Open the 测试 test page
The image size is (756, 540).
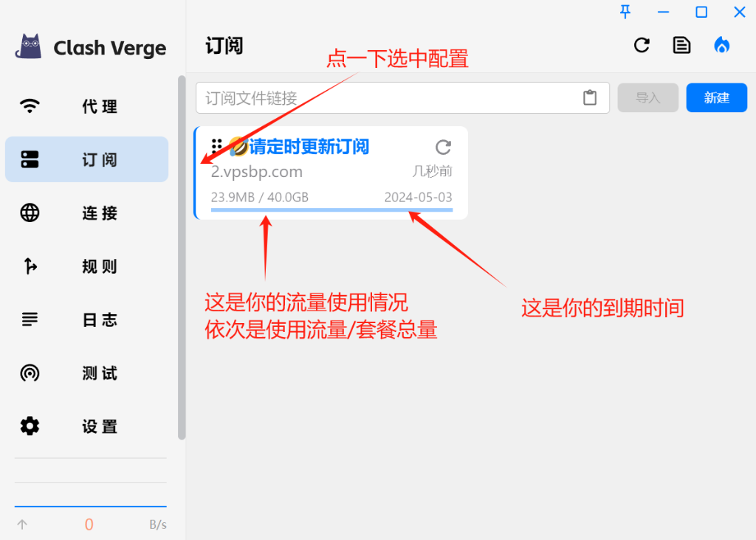pyautogui.click(x=87, y=373)
